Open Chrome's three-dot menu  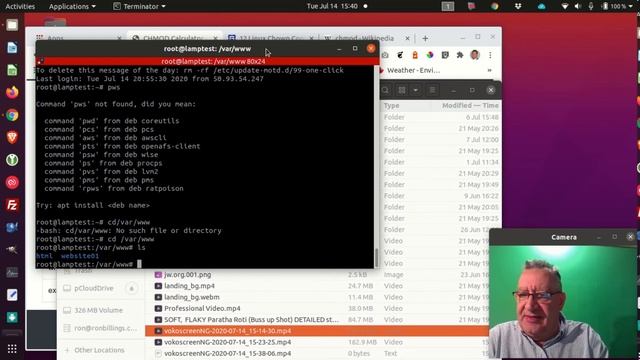pos(490,55)
